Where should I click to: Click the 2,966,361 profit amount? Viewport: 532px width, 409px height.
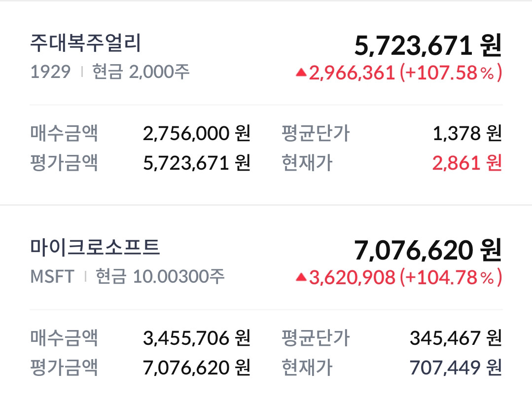coord(352,73)
